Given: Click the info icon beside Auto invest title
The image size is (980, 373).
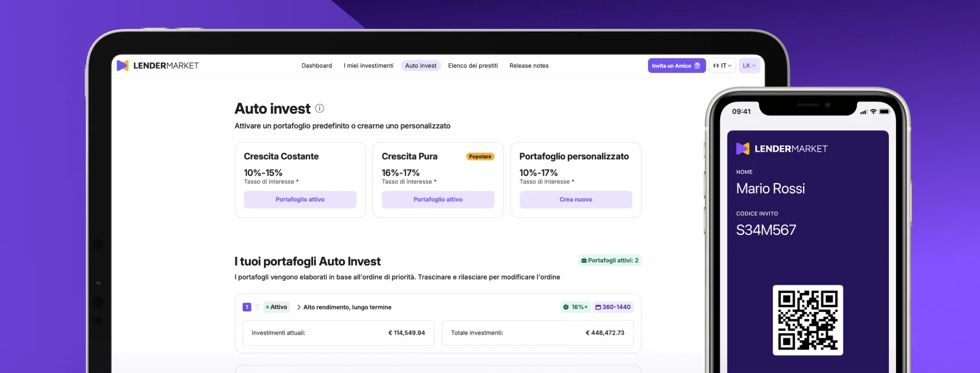Looking at the screenshot, I should click(320, 108).
